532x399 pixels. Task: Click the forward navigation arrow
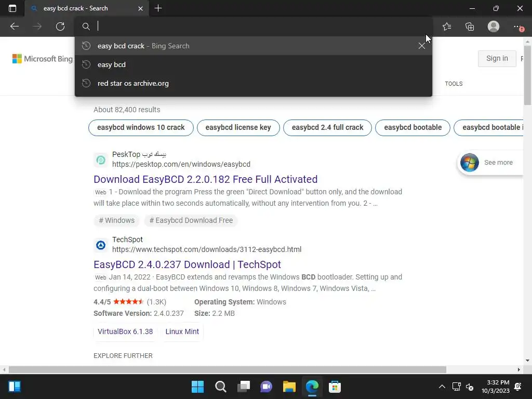(x=37, y=26)
